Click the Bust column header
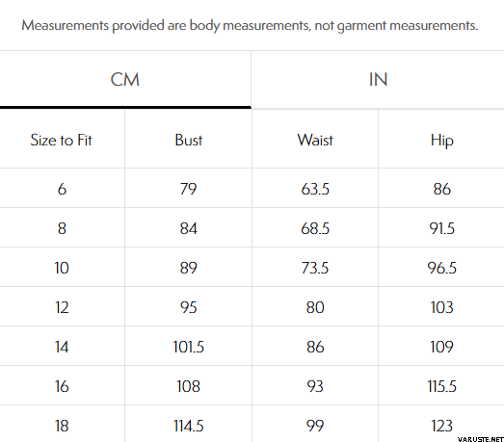The image size is (504, 442). point(189,140)
